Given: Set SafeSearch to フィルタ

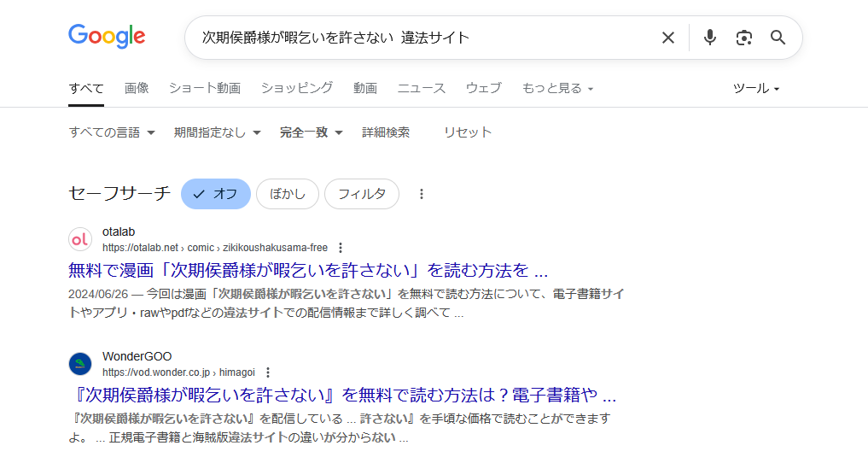Looking at the screenshot, I should click(x=362, y=194).
